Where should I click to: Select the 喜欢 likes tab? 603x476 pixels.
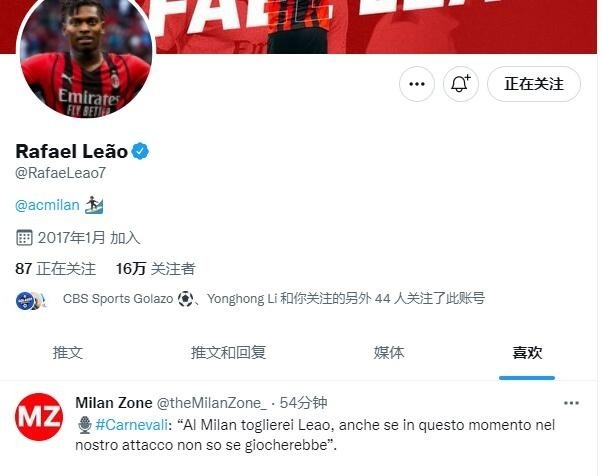point(527,352)
